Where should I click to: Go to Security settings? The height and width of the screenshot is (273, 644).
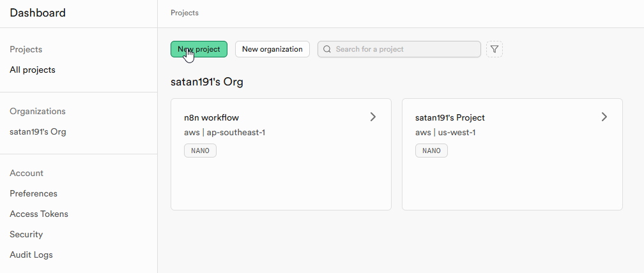pyautogui.click(x=26, y=235)
